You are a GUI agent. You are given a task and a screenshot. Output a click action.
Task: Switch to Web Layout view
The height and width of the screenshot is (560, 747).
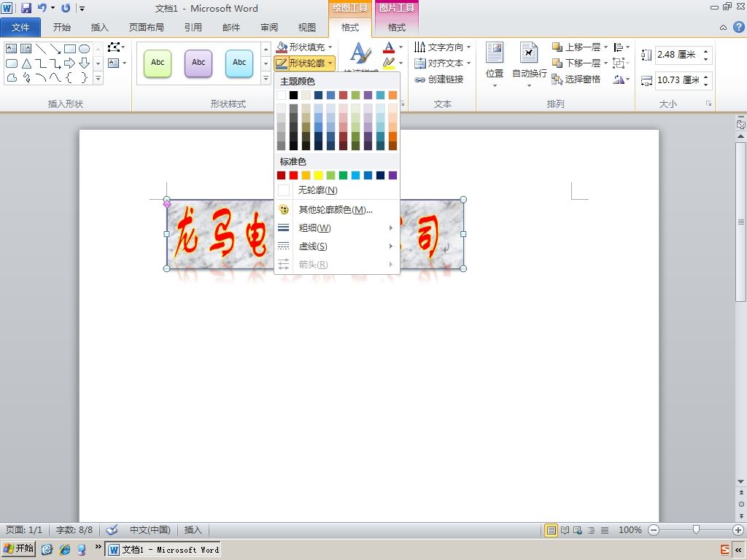578,530
